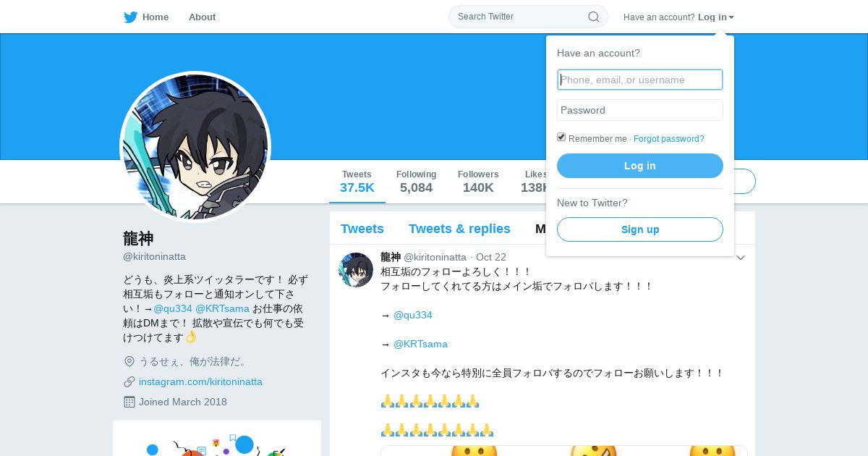Image resolution: width=868 pixels, height=456 pixels.
Task: Click the Twitter bird logo
Action: pyautogui.click(x=130, y=17)
